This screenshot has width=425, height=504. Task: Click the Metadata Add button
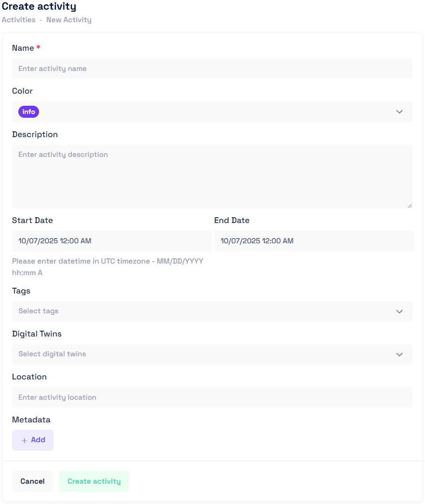(32, 440)
